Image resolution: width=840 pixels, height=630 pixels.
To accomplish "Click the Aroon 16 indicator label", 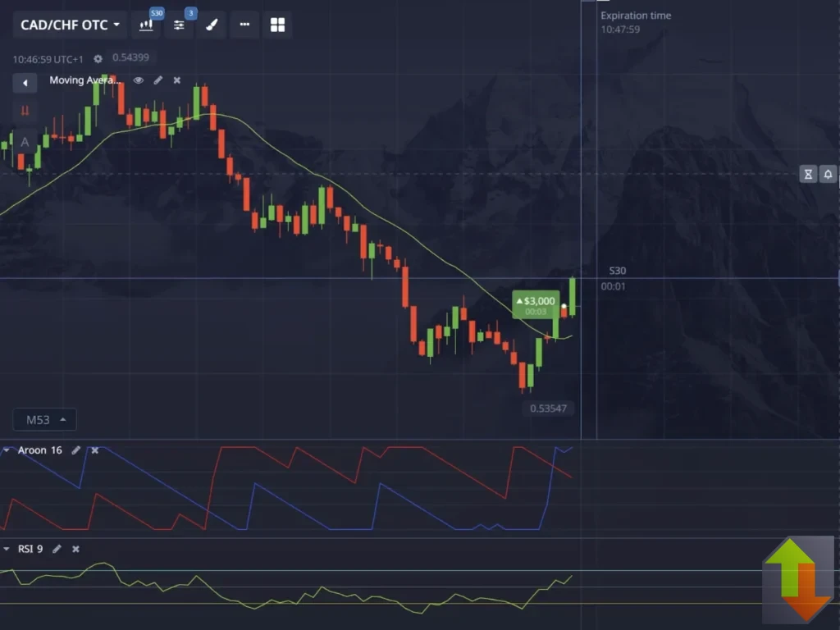I will pos(39,450).
